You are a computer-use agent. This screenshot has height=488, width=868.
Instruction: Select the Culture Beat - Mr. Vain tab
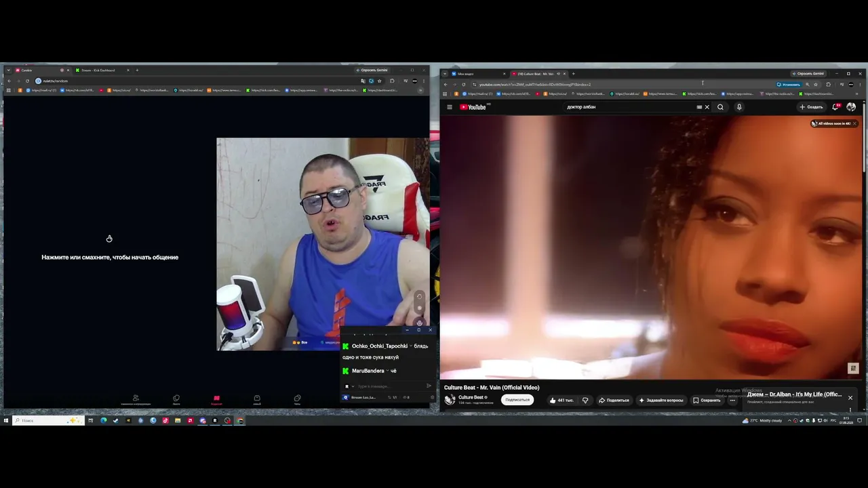(538, 73)
